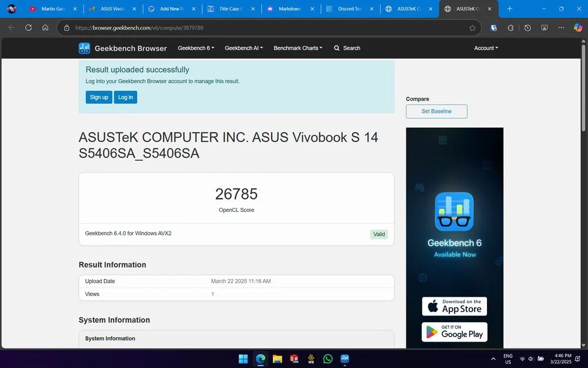Click the Log in button
The image size is (588, 368).
(x=126, y=97)
